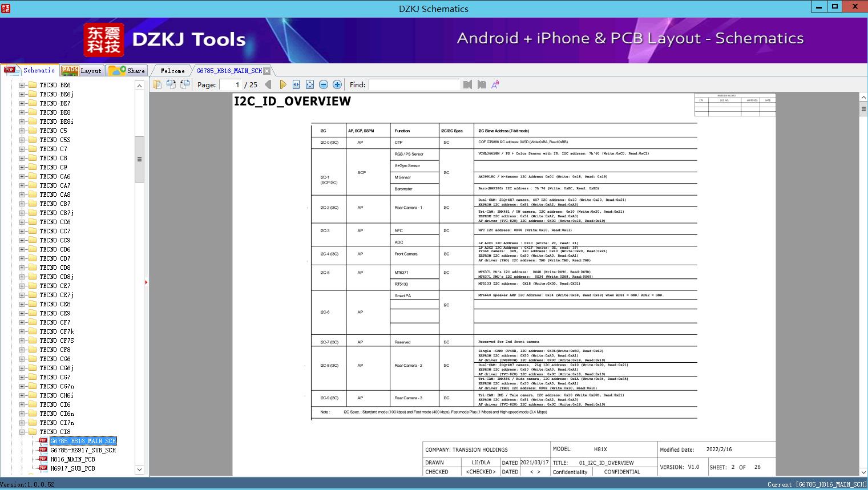Click the Find text field

click(414, 84)
